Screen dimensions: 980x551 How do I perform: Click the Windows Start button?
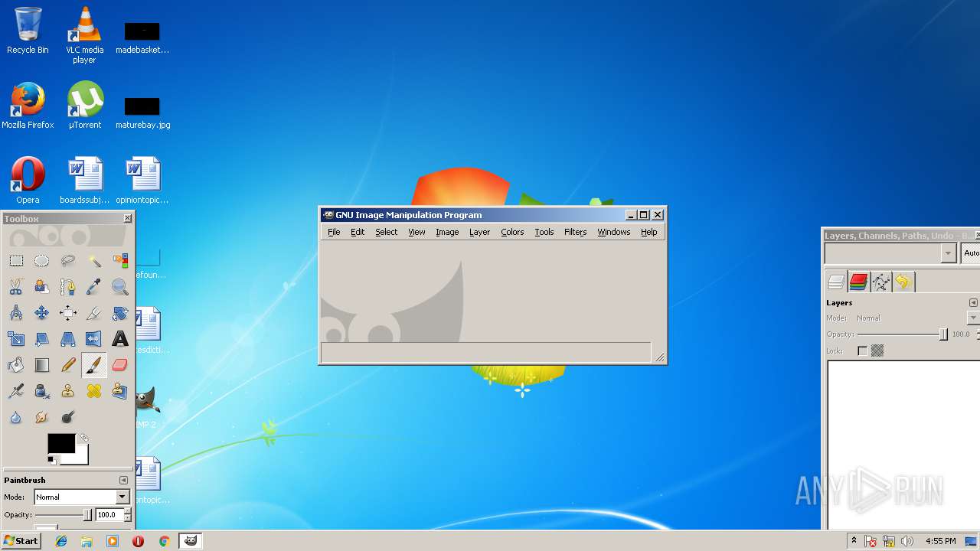point(21,541)
